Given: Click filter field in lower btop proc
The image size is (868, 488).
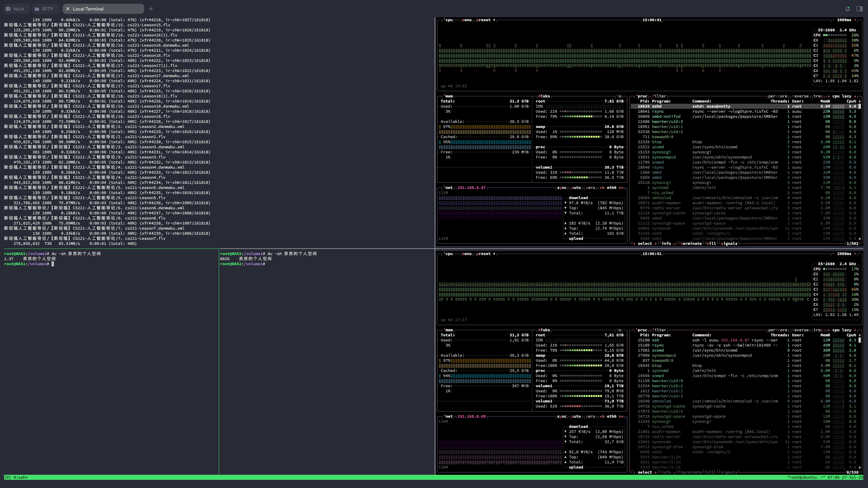Looking at the screenshot, I should point(659,330).
